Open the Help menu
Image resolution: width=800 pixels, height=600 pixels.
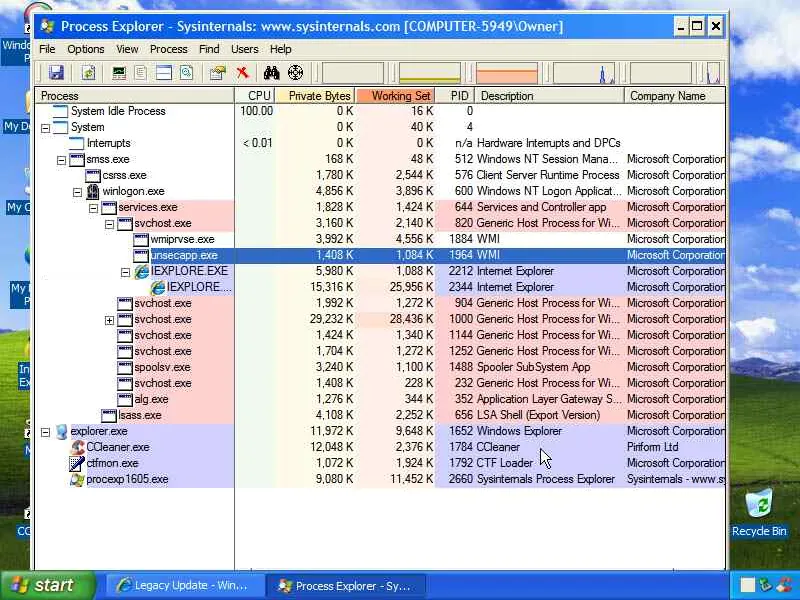point(281,49)
